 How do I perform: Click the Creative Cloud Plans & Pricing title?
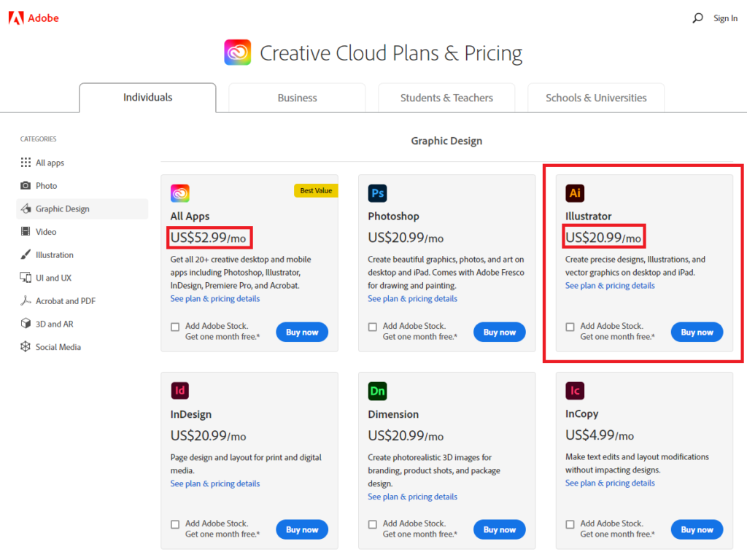391,53
